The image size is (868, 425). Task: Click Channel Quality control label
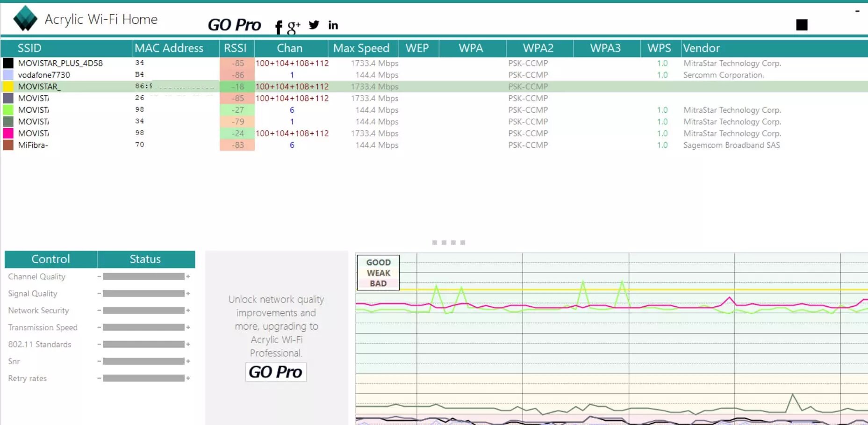[36, 277]
